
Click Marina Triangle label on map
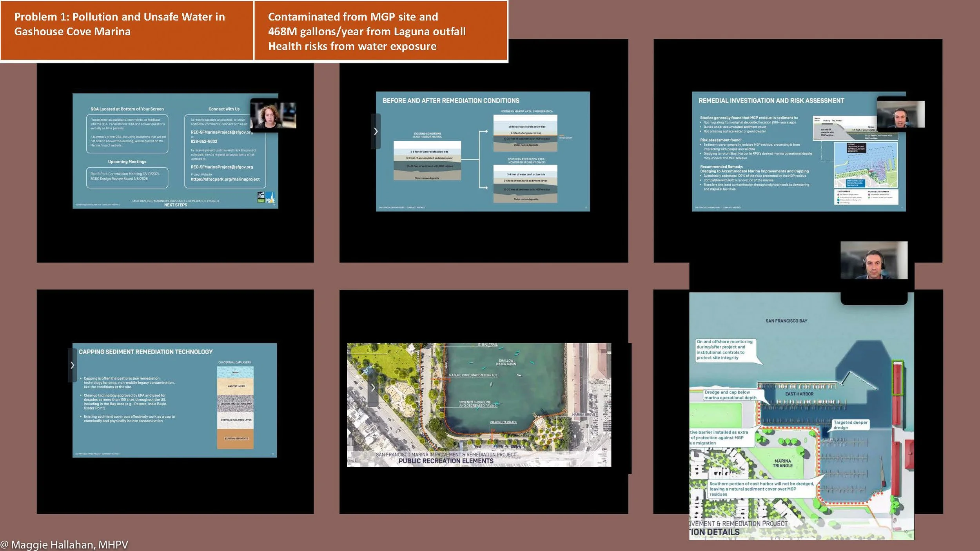pos(782,463)
